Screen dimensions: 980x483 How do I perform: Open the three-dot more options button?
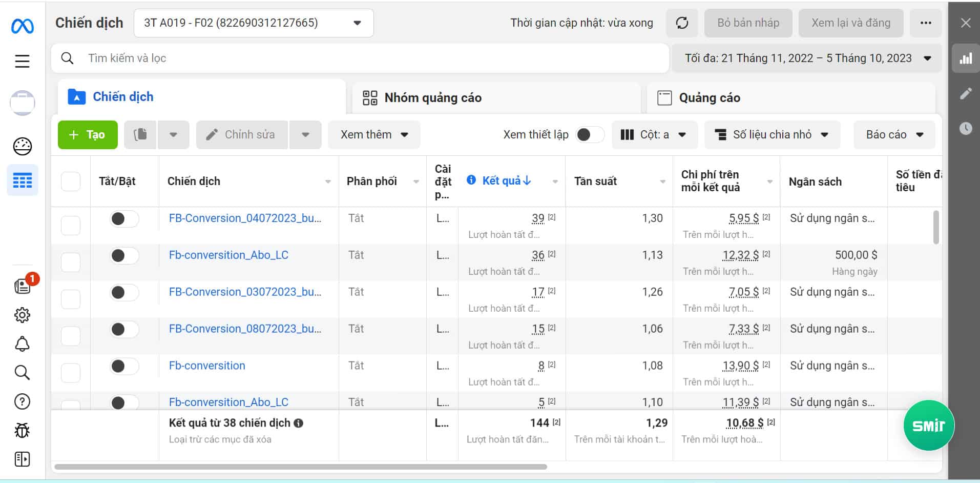[x=925, y=23]
